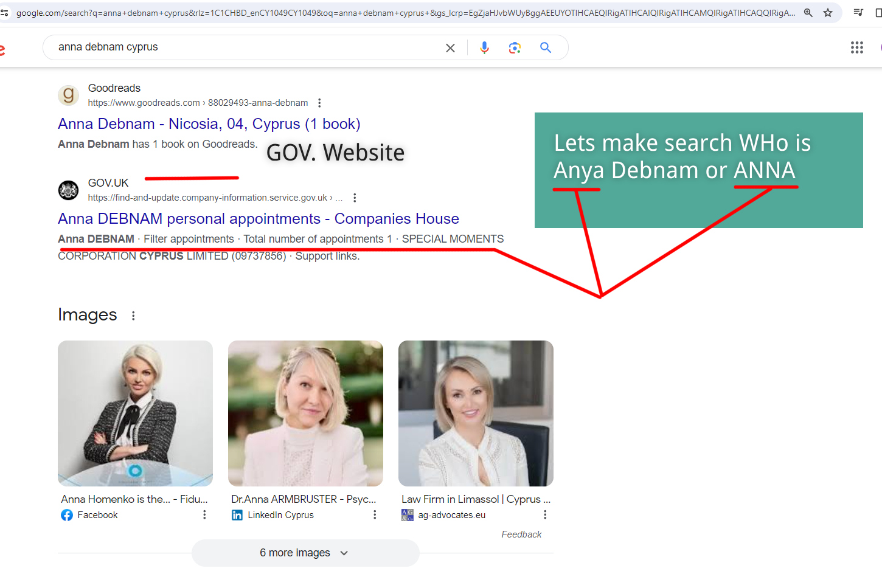Open Anna Debnam Goodreads result link
This screenshot has height=588, width=882.
pyautogui.click(x=209, y=124)
